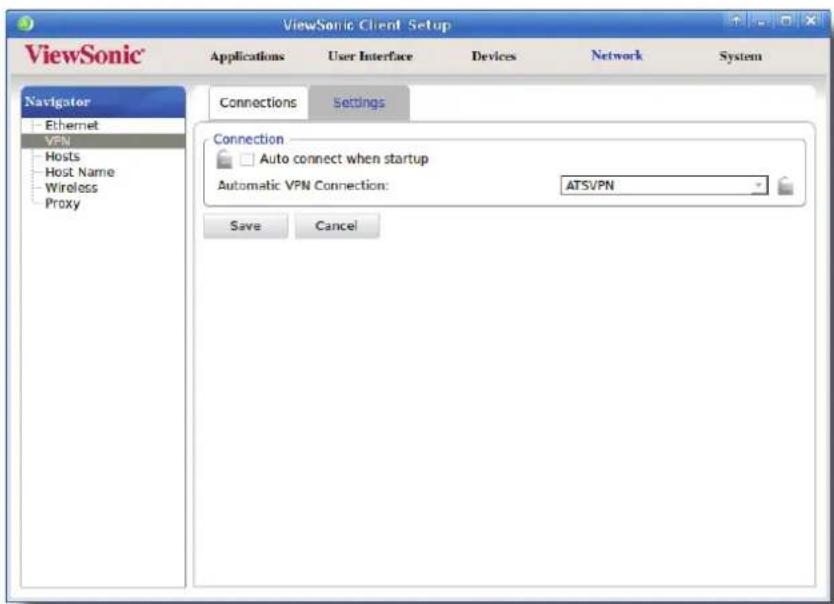The width and height of the screenshot is (834, 604).
Task: Cancel the VPN settings changes
Action: pos(337,226)
